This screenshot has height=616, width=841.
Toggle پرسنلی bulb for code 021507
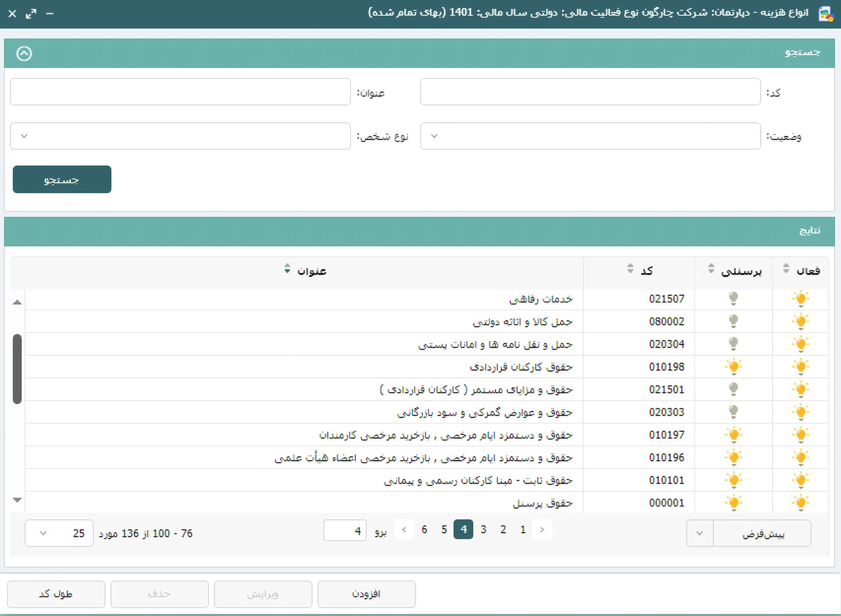click(x=733, y=299)
